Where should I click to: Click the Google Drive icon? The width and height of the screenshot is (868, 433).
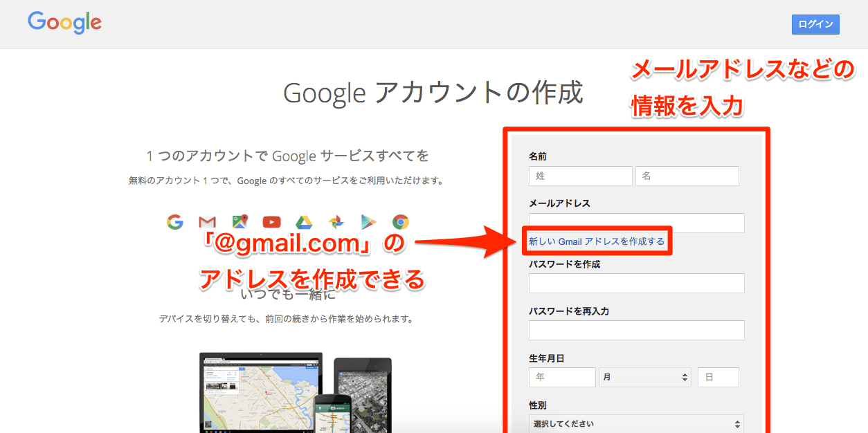[x=304, y=222]
